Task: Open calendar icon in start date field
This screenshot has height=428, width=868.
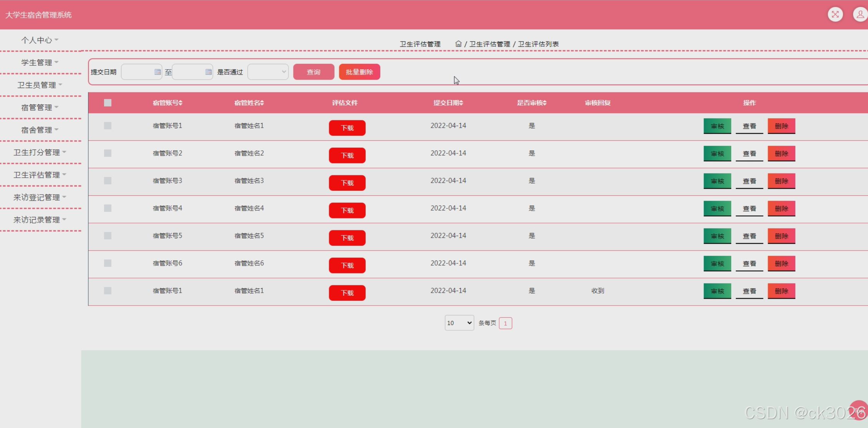Action: 157,72
